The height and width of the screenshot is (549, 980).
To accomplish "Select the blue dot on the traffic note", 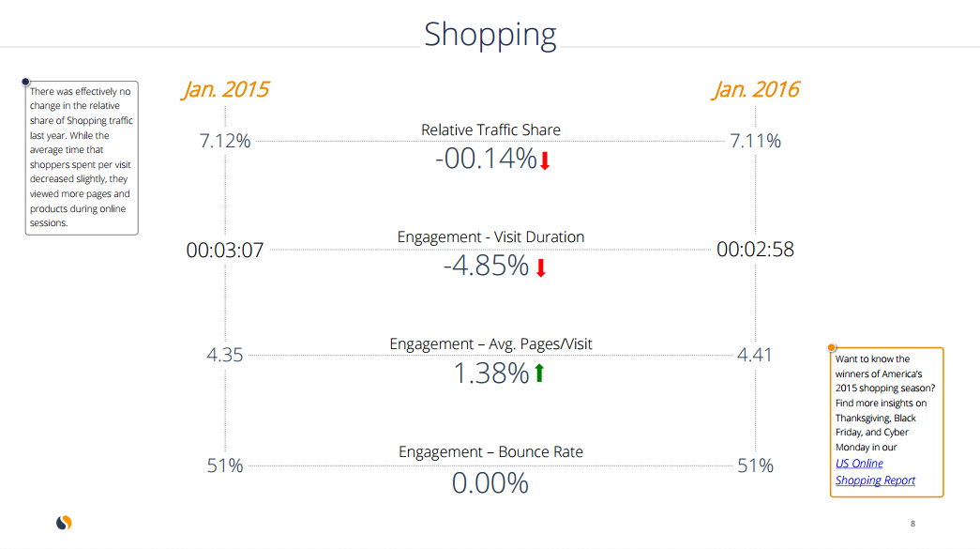I will 25,82.
